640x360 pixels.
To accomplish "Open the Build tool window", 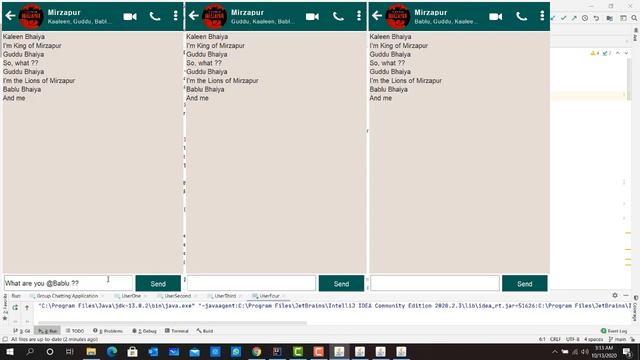I will tap(205, 331).
